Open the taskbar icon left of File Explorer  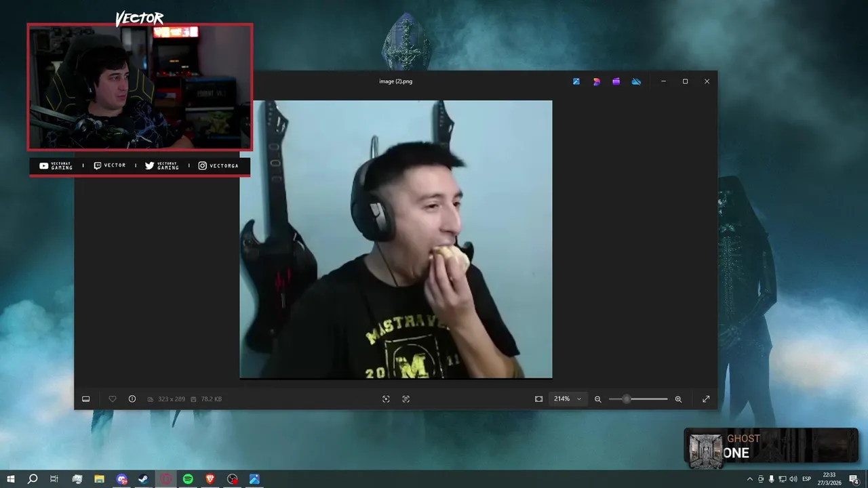[x=77, y=479]
